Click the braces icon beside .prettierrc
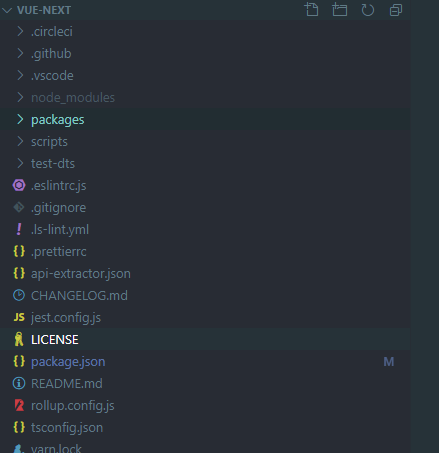 pyautogui.click(x=19, y=251)
